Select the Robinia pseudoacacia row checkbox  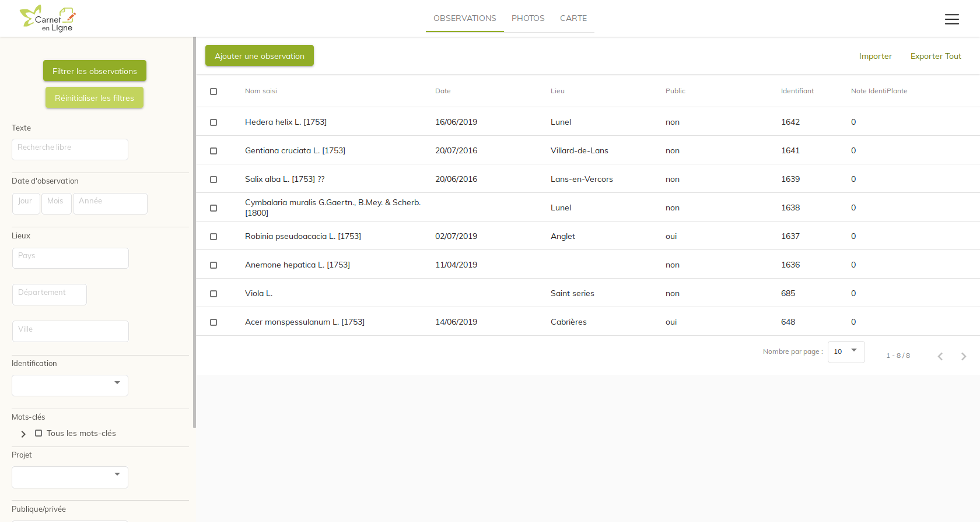click(x=213, y=237)
